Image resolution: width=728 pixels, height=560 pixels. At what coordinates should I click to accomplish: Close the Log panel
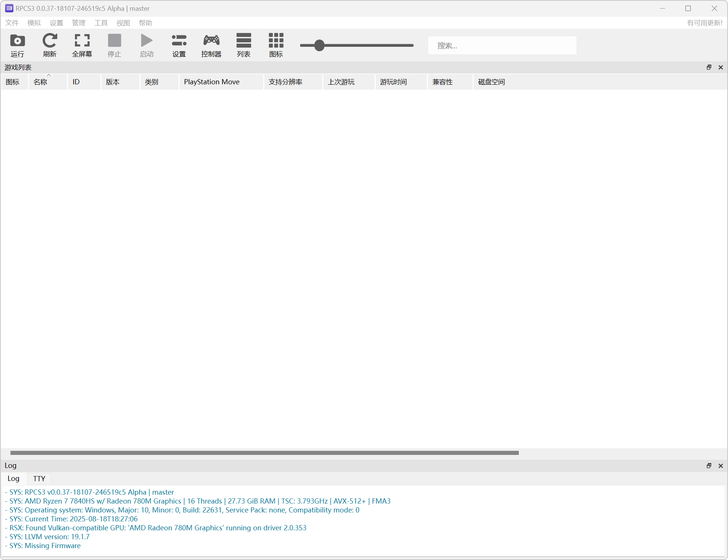tap(721, 465)
